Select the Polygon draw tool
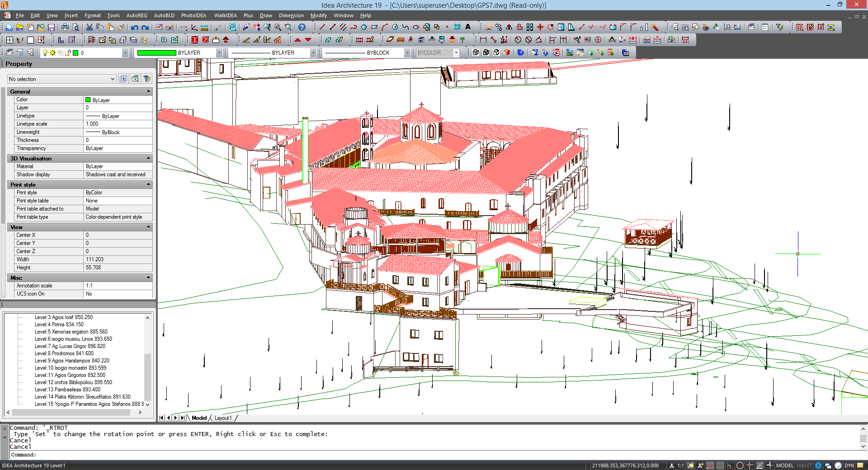This screenshot has width=868, height=470. tap(364, 27)
